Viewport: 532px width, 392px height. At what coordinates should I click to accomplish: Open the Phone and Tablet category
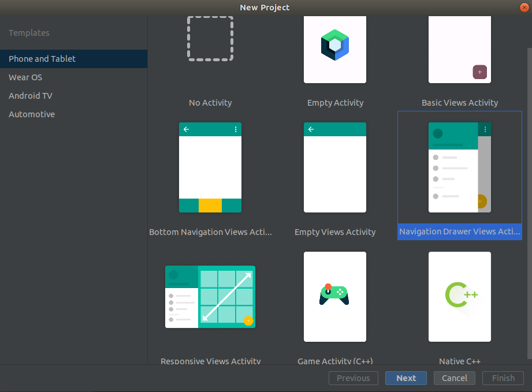point(73,59)
